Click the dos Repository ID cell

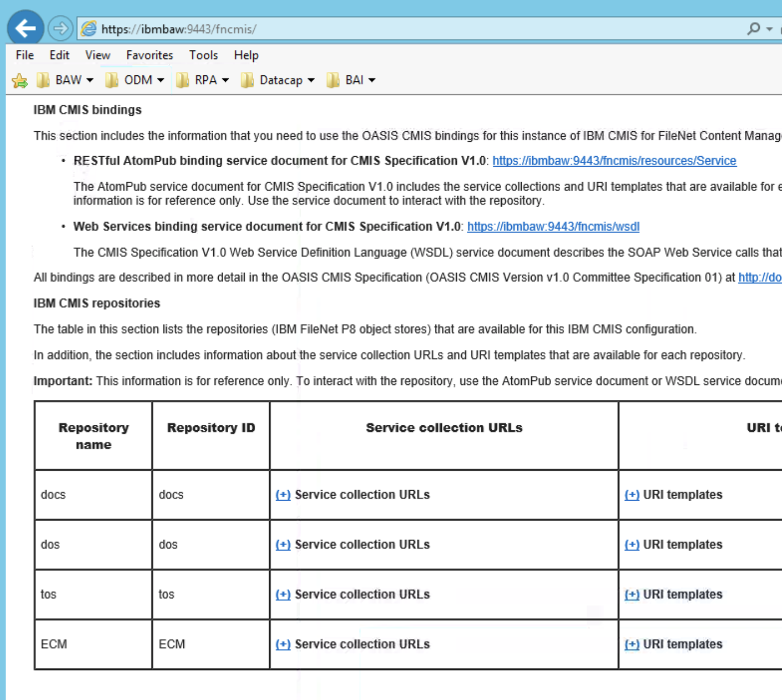[211, 544]
